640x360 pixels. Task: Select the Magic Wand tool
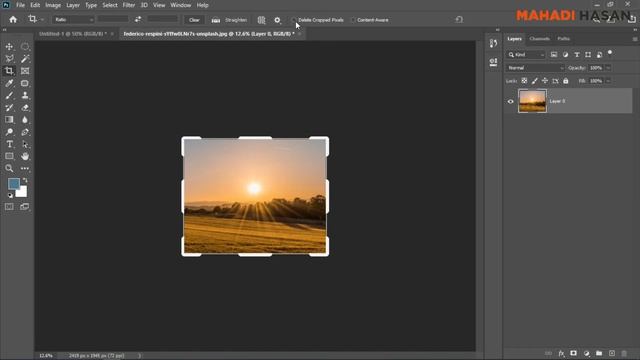(25, 59)
